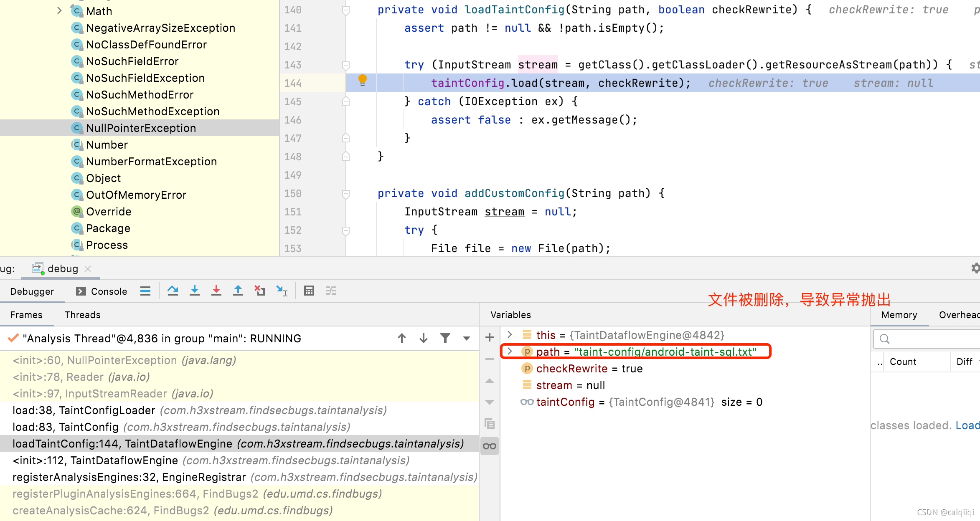Expand the Math tree node
Viewport: 980px width, 521px height.
coord(59,11)
